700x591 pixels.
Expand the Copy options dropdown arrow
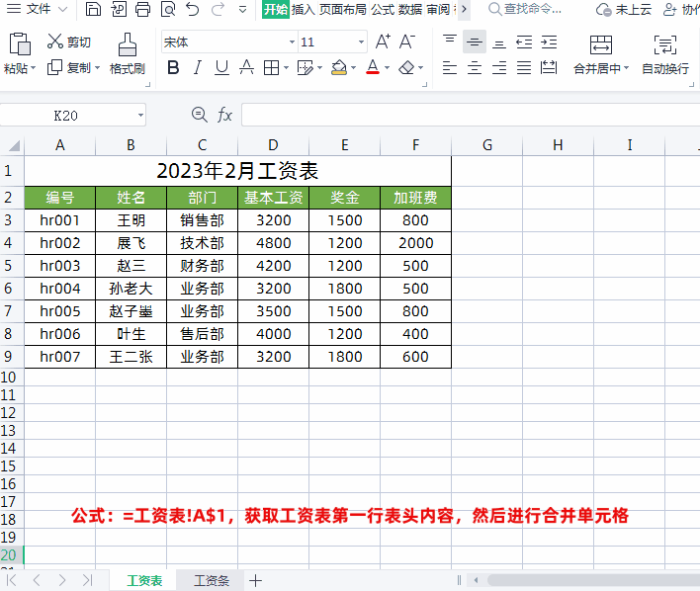click(97, 68)
